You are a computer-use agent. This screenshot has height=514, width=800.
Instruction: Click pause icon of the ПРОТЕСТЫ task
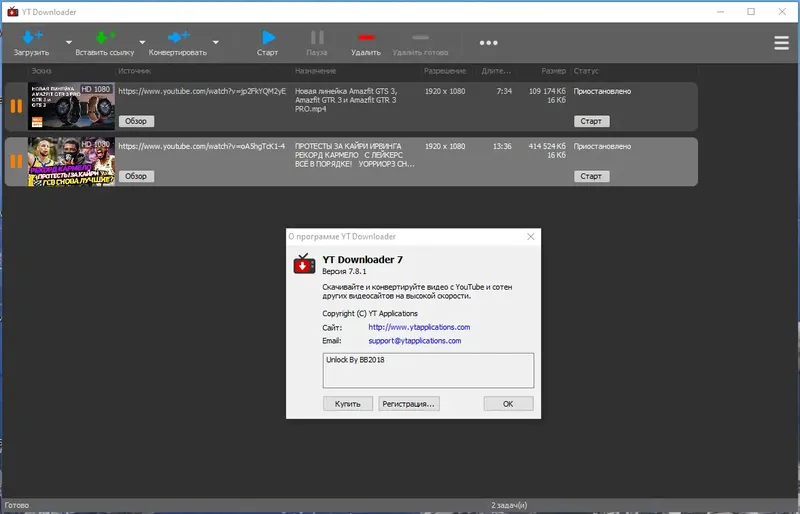(16, 161)
